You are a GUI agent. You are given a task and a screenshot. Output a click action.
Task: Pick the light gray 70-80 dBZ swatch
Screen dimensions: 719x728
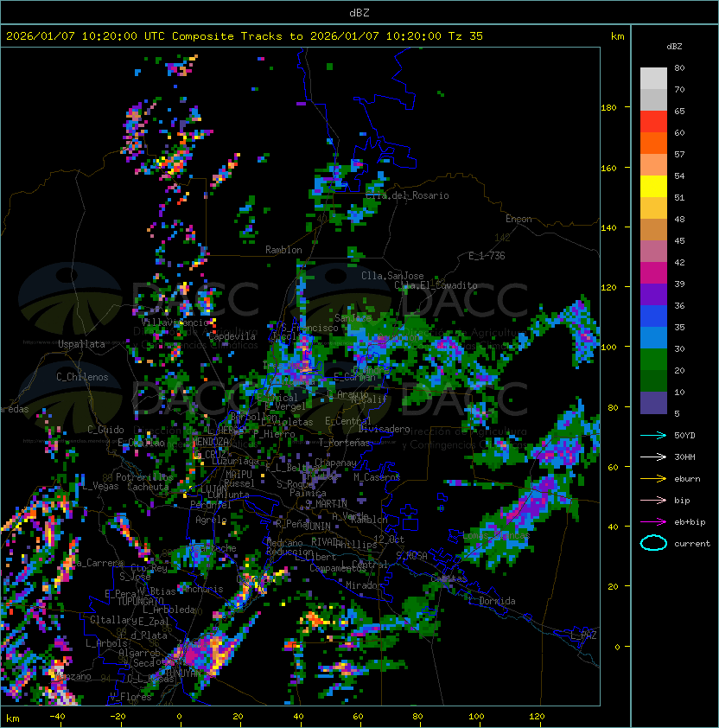coord(653,78)
